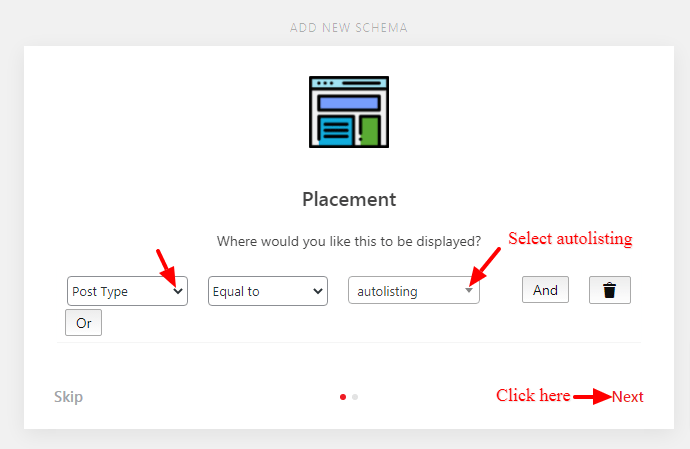Click the Placement webpage layout illustration
This screenshot has width=690, height=449.
pos(349,112)
